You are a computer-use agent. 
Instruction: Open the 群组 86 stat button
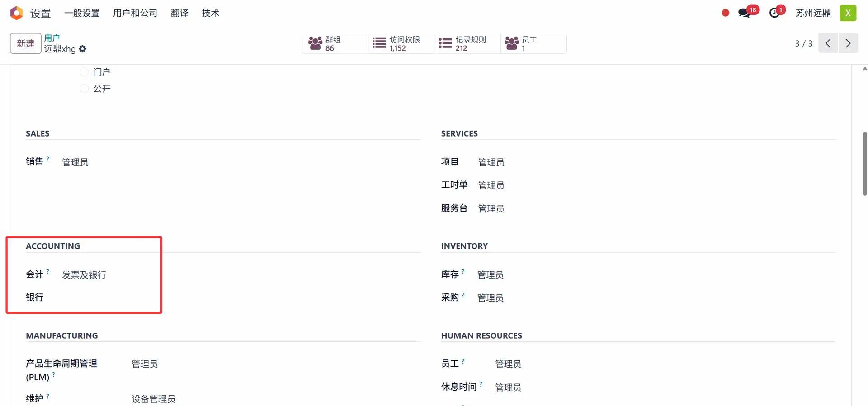[335, 43]
